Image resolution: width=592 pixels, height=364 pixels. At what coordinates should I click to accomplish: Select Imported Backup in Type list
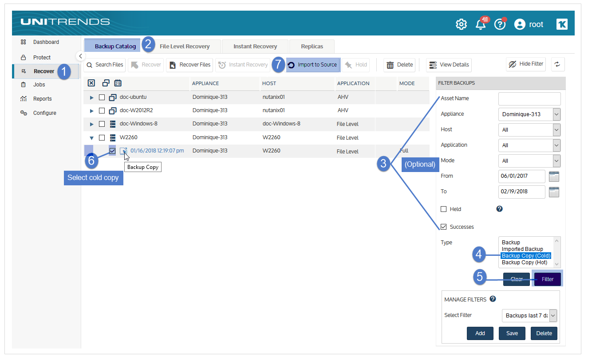(x=522, y=249)
